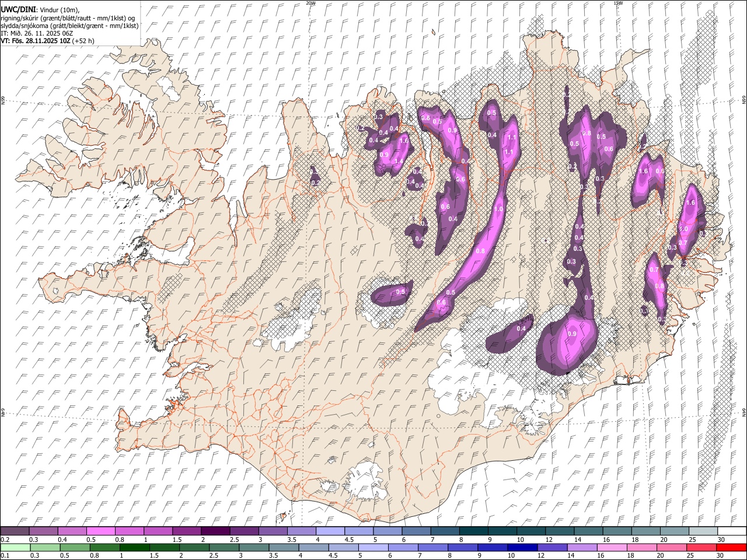
Task: Click the deep blue 10–12 rain legend swatch
Action: (523, 548)
